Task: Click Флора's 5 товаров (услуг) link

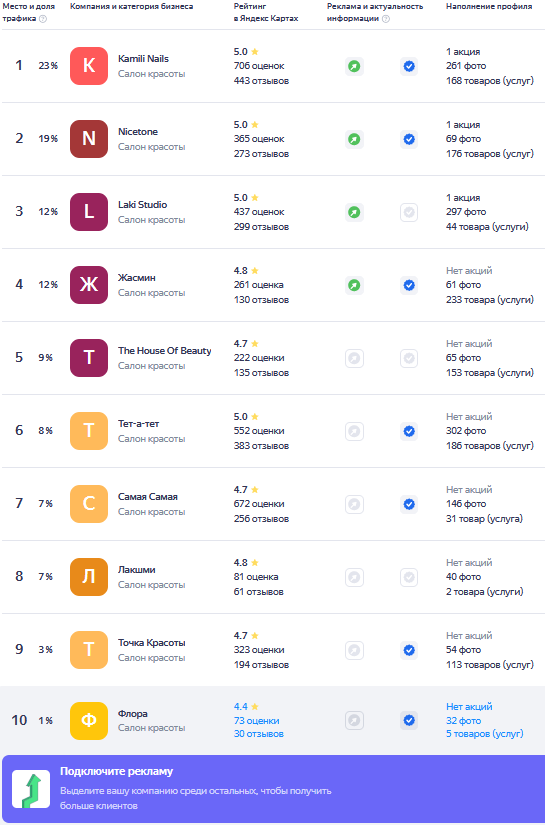Action: 485,734
